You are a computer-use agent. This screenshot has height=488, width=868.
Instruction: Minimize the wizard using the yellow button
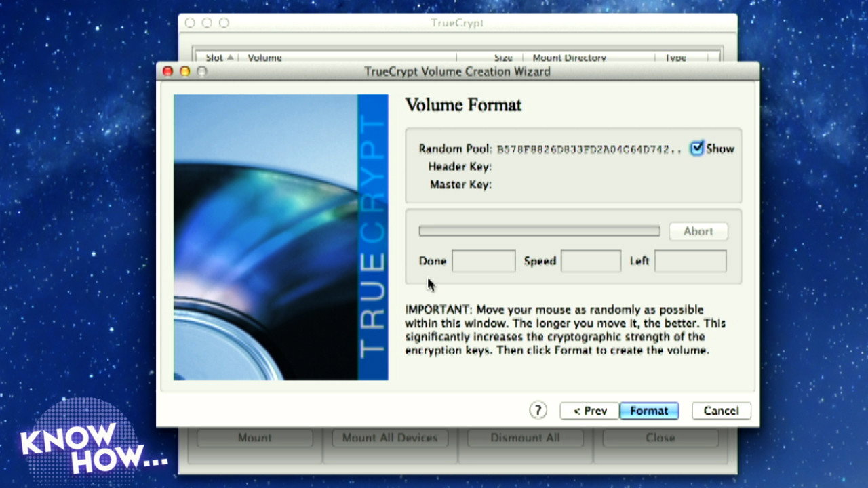[184, 71]
